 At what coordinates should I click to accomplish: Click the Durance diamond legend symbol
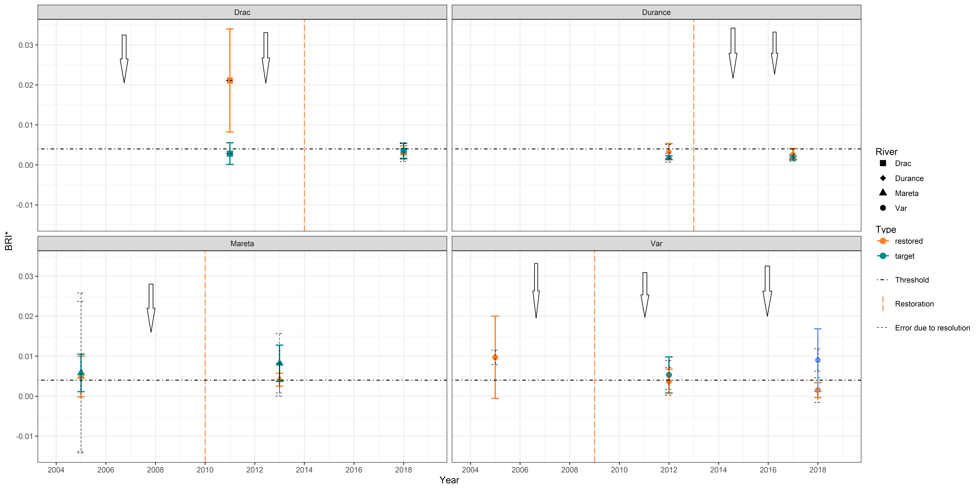883,178
